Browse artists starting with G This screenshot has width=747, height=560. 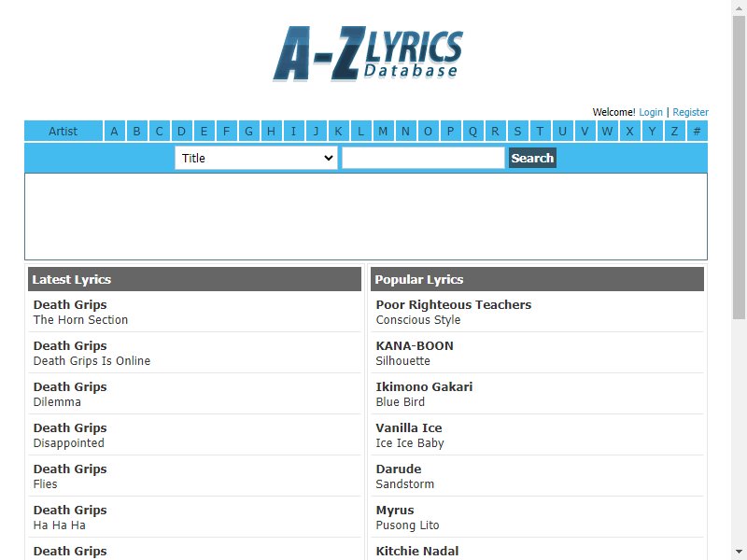(248, 132)
